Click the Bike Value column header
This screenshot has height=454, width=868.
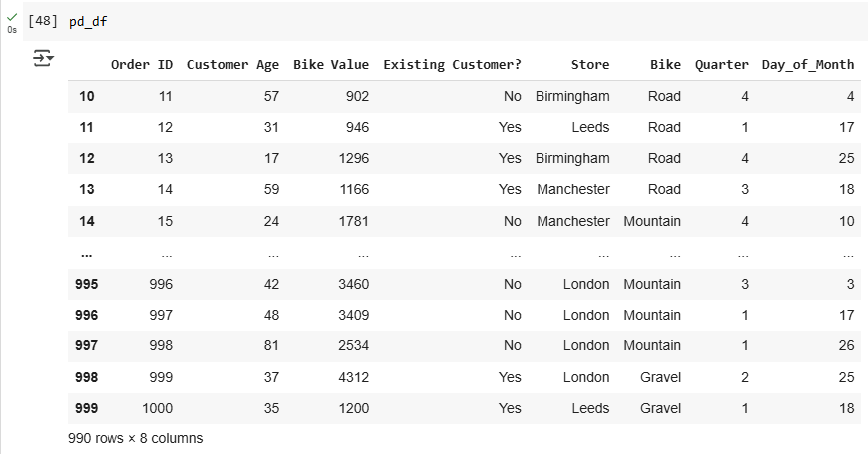[x=331, y=65]
